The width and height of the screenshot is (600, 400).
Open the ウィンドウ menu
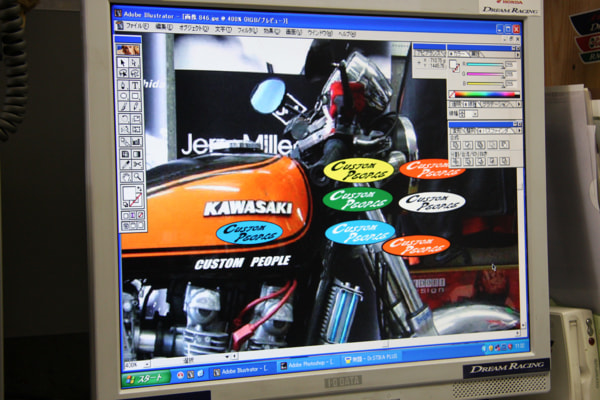[320, 33]
